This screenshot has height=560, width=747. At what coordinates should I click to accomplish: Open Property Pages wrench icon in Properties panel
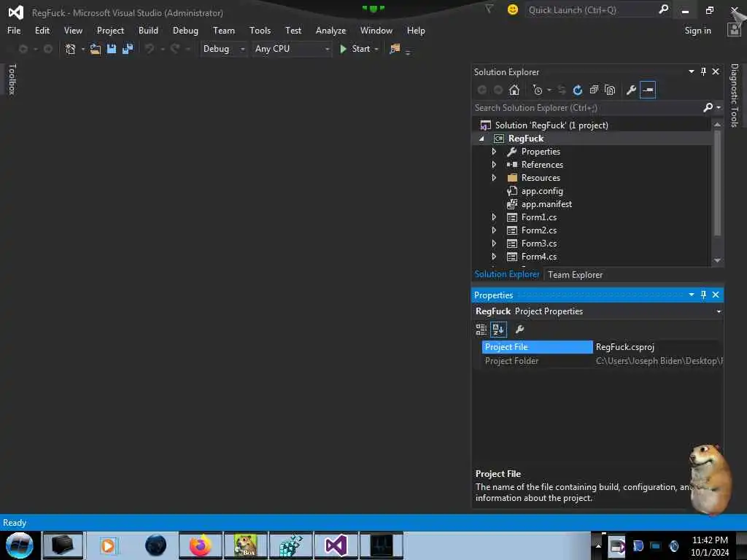(x=520, y=330)
